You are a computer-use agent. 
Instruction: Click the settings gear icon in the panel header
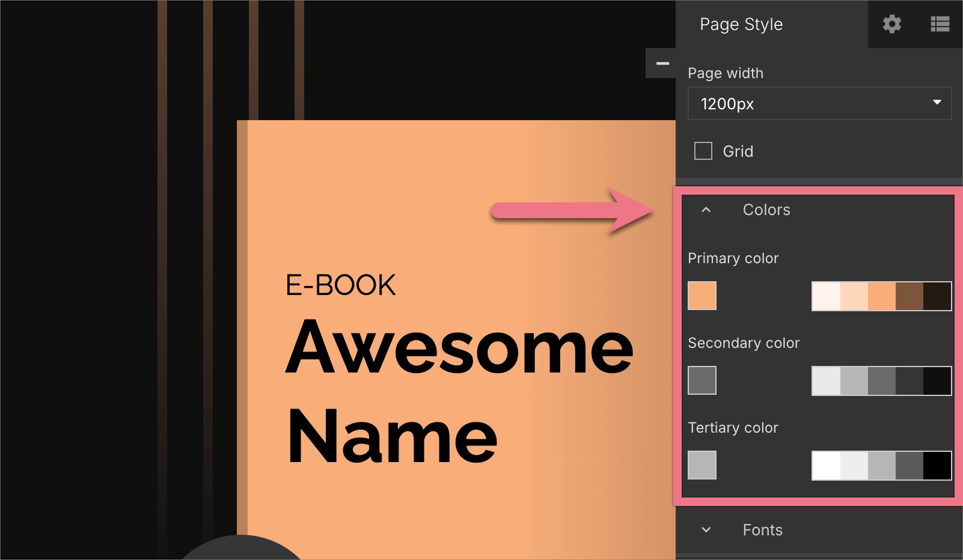[892, 24]
